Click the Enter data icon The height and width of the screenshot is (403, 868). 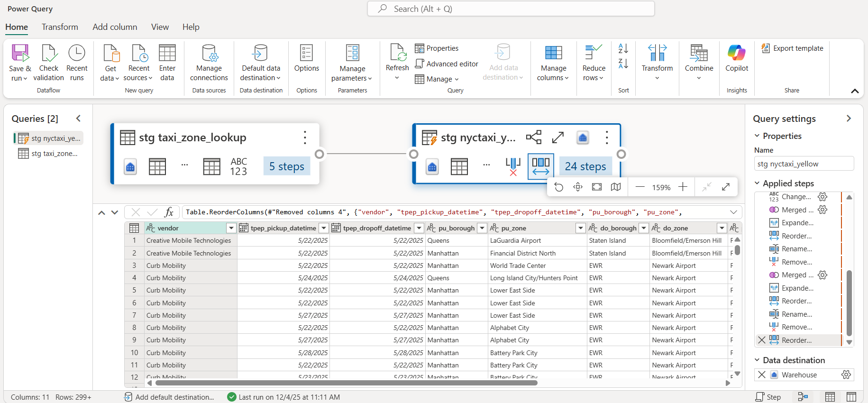click(167, 53)
